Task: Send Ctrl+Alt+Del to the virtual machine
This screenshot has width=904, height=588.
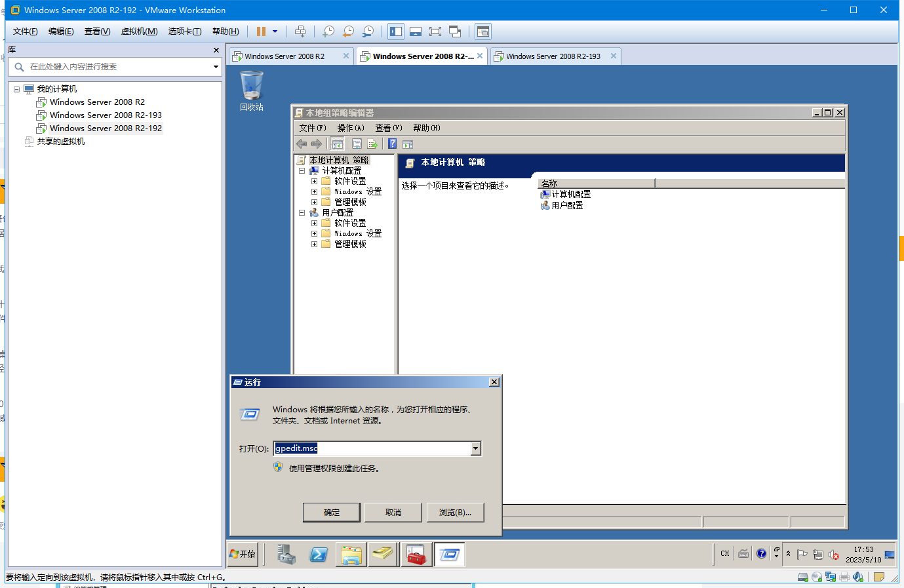Action: click(300, 31)
